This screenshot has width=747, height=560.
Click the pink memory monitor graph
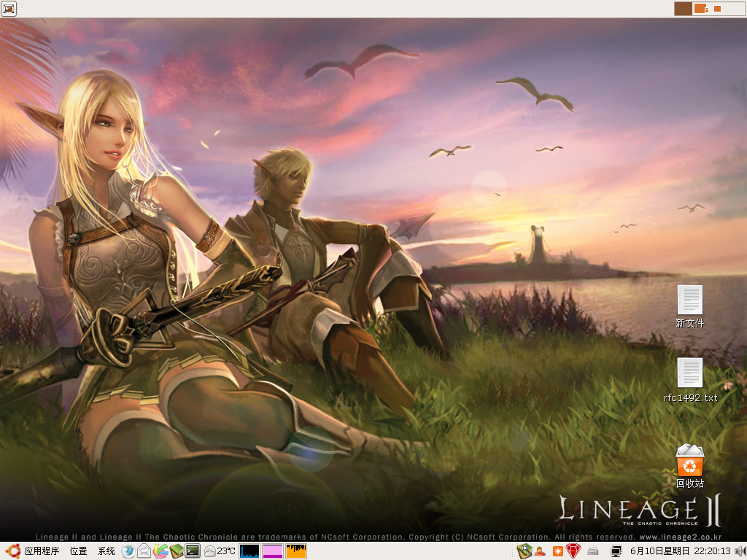pyautogui.click(x=273, y=551)
